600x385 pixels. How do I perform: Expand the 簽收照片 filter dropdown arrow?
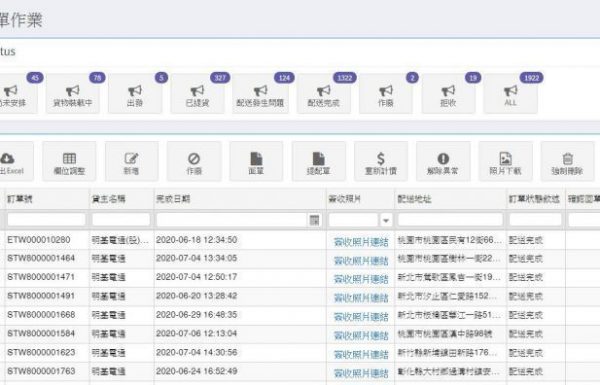[x=386, y=220]
